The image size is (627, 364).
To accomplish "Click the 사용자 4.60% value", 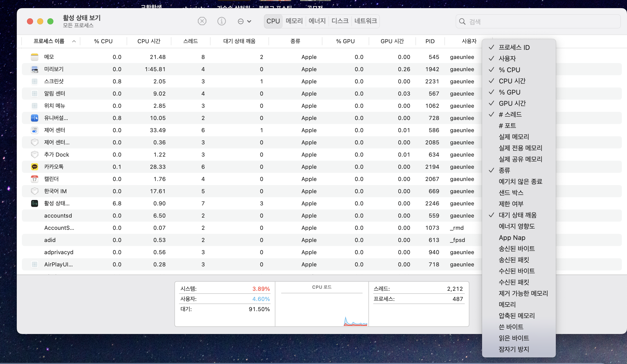I will 261,299.
